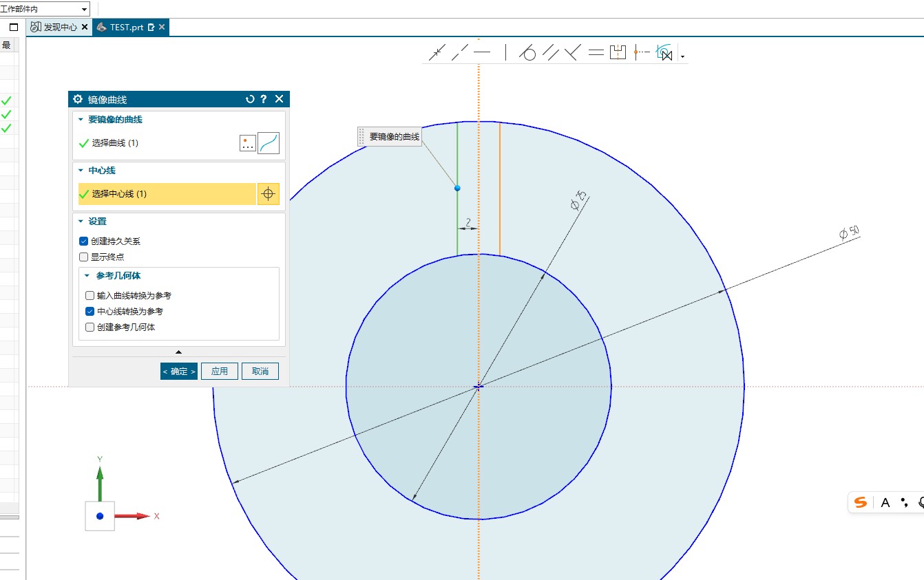Viewport: 924px width, 580px height.
Task: Click the centerline crosshair selector icon
Action: pos(269,194)
